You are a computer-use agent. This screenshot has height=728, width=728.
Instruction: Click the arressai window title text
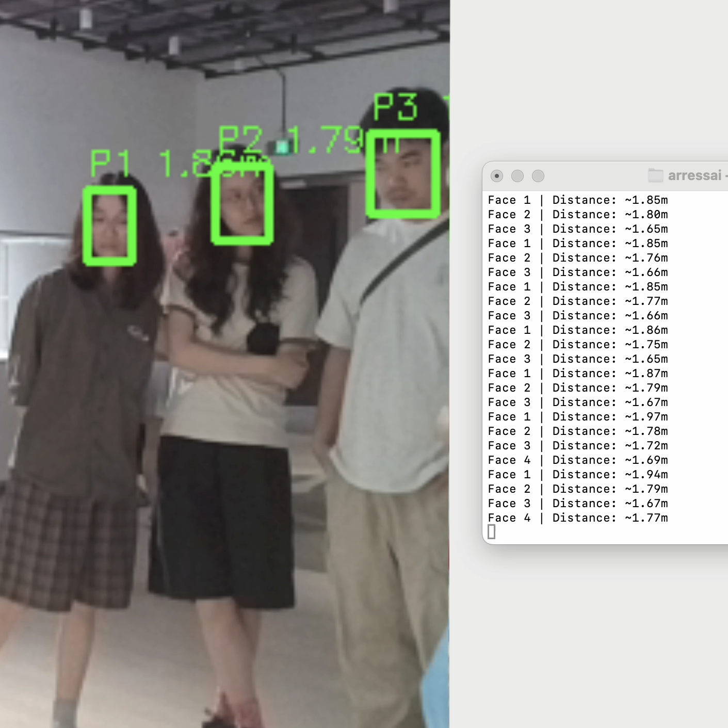pyautogui.click(x=694, y=175)
